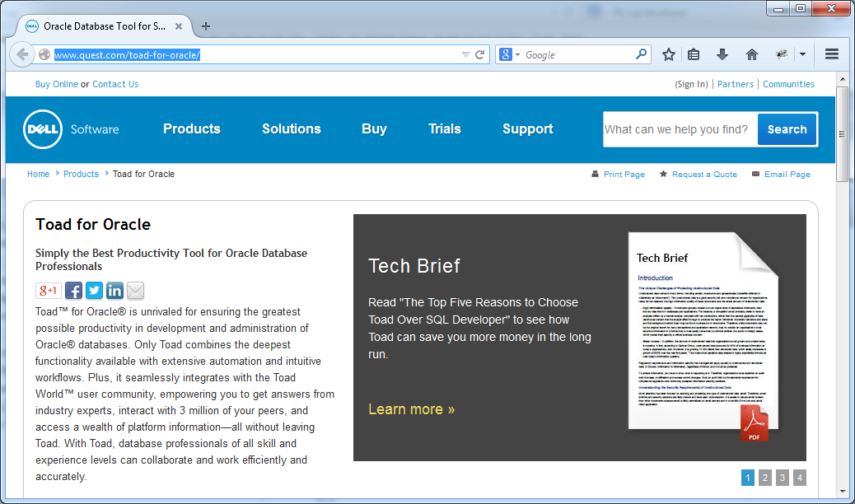
Task: Open the Support navigation menu
Action: click(x=527, y=128)
